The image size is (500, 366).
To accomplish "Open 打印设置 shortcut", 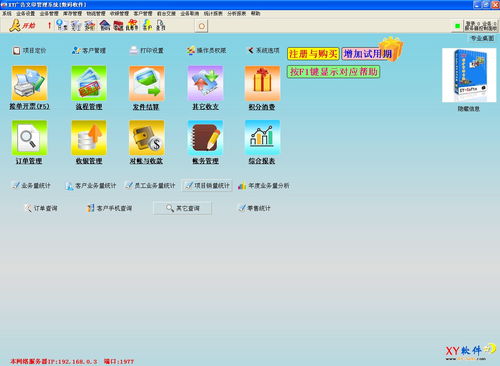I will click(x=146, y=51).
